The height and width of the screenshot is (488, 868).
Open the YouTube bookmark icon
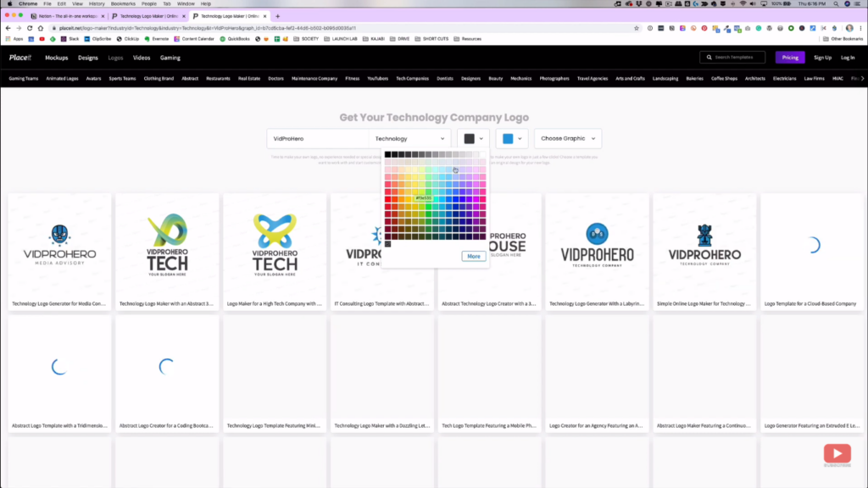[x=42, y=39]
